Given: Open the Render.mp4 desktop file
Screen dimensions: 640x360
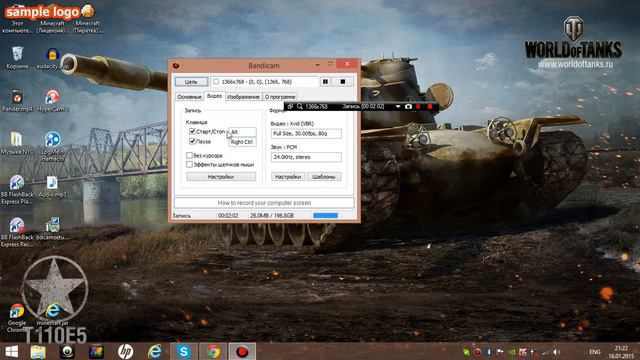Looking at the screenshot, I should click(x=17, y=100).
